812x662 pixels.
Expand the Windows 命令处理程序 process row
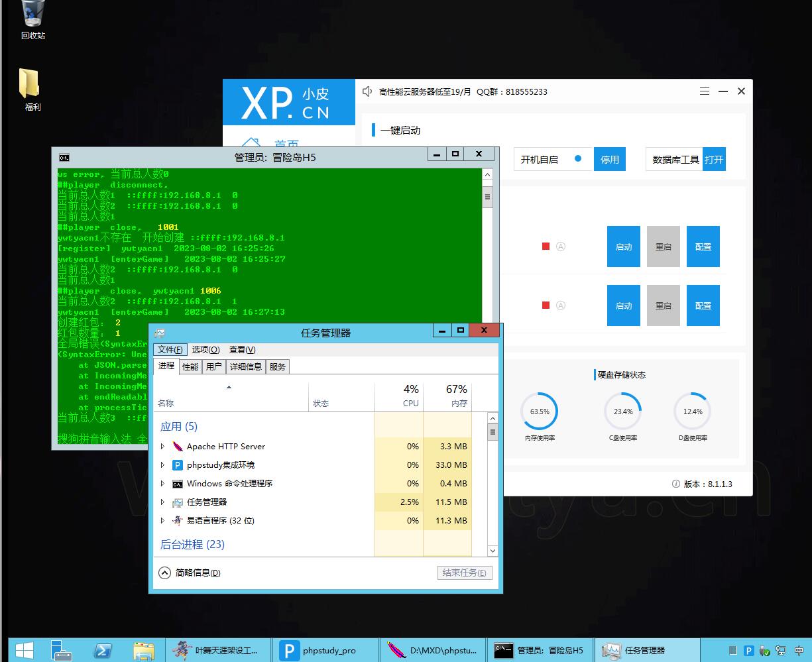point(162,484)
